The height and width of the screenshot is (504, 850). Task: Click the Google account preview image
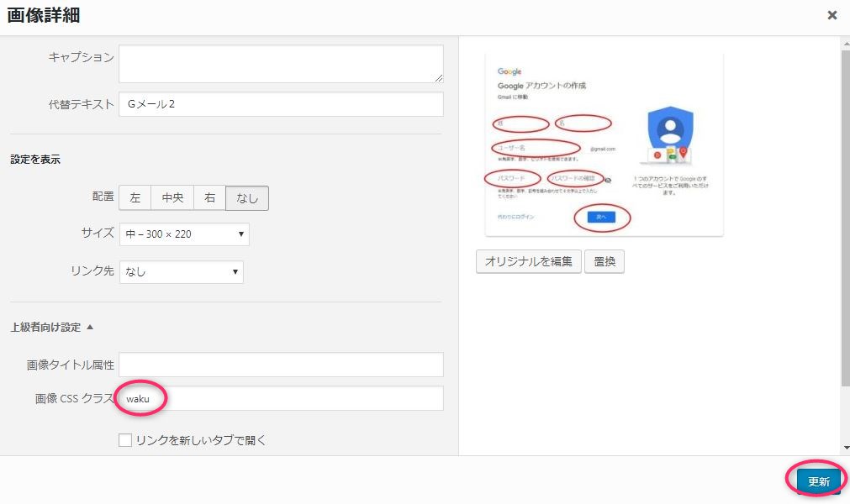click(605, 144)
